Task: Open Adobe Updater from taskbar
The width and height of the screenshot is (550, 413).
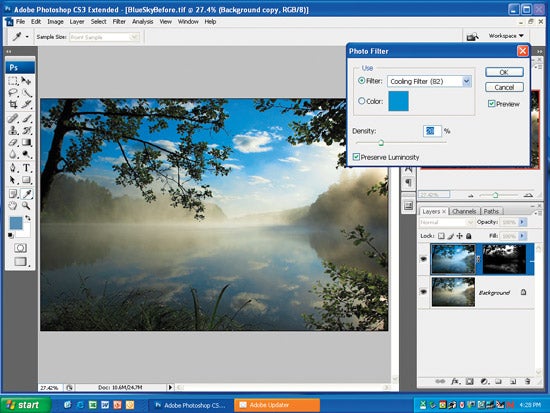Action: (277, 405)
